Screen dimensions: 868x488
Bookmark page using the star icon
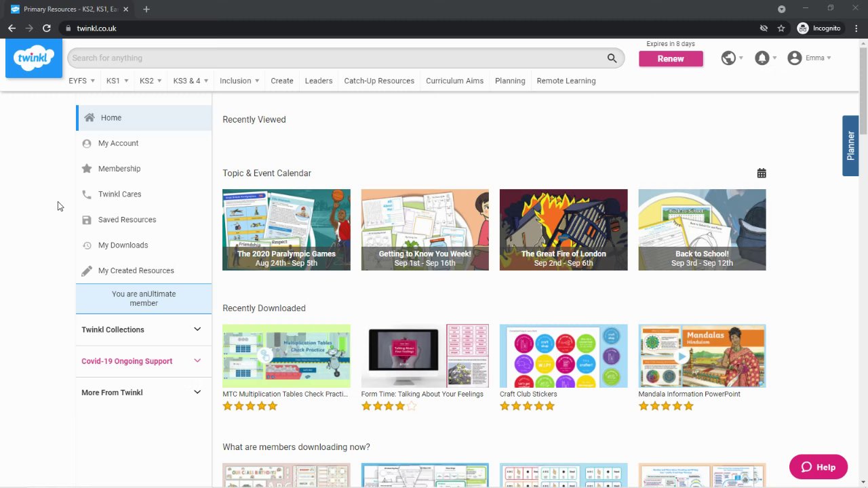(781, 28)
